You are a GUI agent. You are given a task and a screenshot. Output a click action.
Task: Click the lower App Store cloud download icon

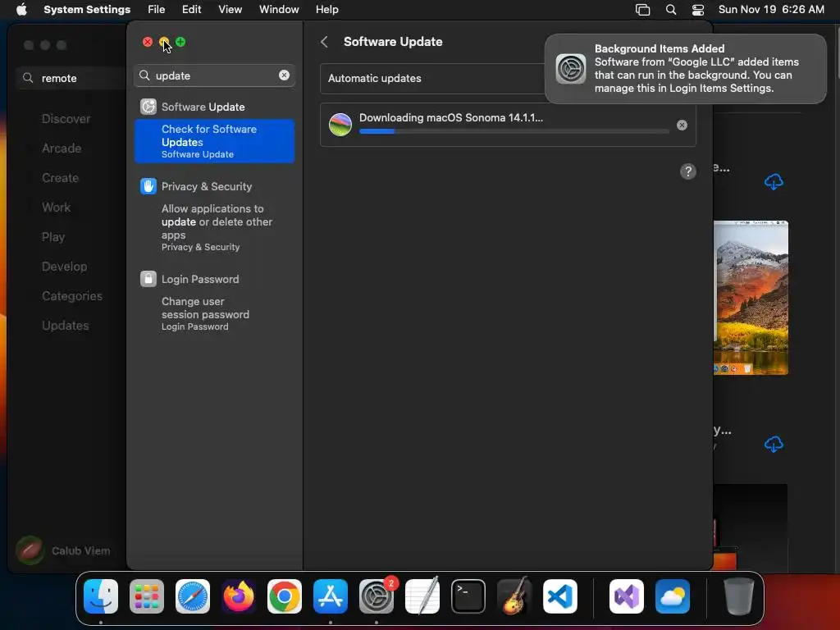(774, 444)
